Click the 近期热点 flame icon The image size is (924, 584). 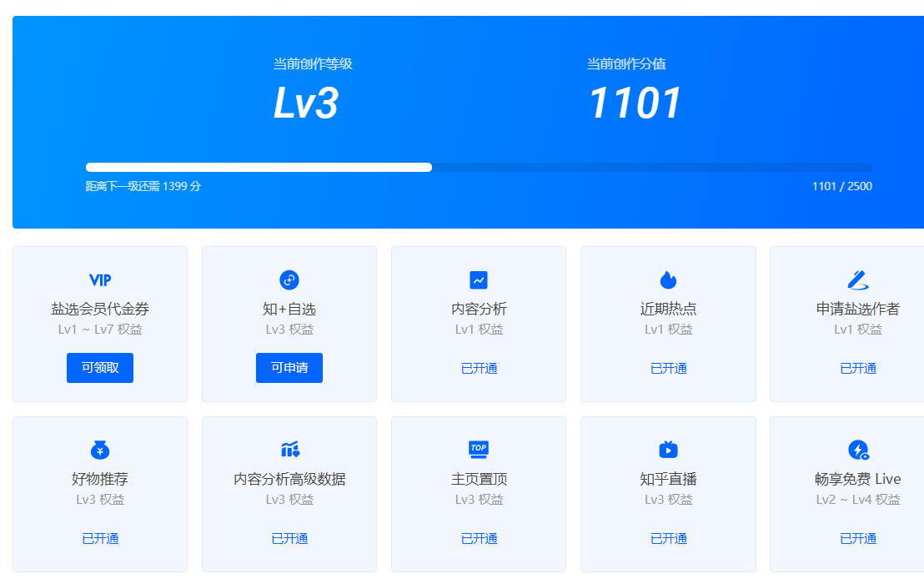[x=668, y=280]
